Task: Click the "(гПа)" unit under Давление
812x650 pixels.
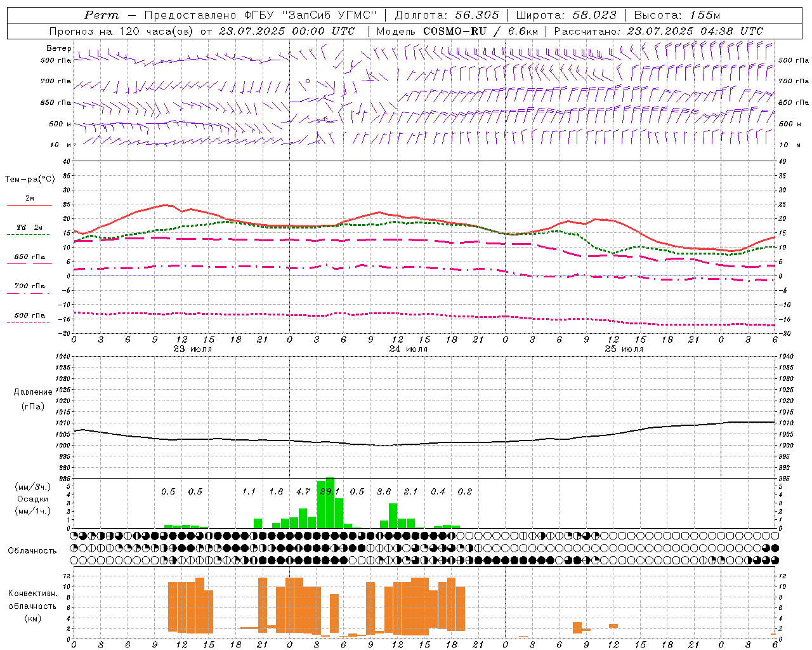Action: click(x=33, y=407)
